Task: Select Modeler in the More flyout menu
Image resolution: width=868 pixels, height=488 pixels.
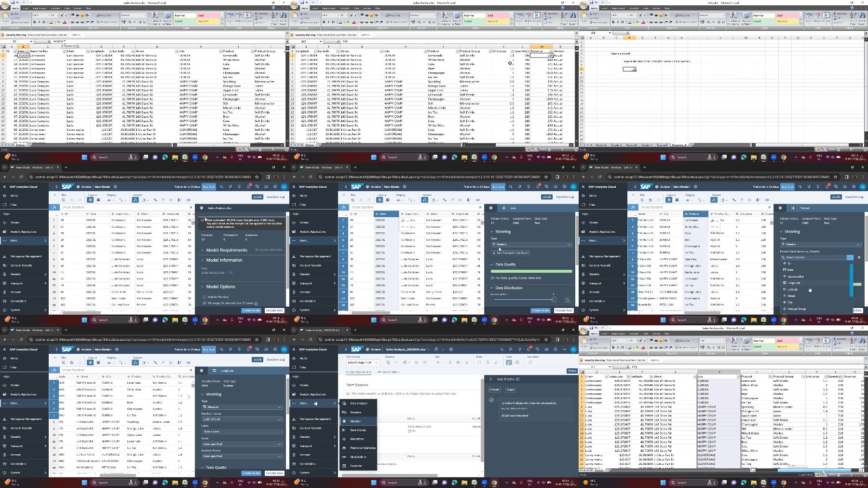Action: click(358, 421)
